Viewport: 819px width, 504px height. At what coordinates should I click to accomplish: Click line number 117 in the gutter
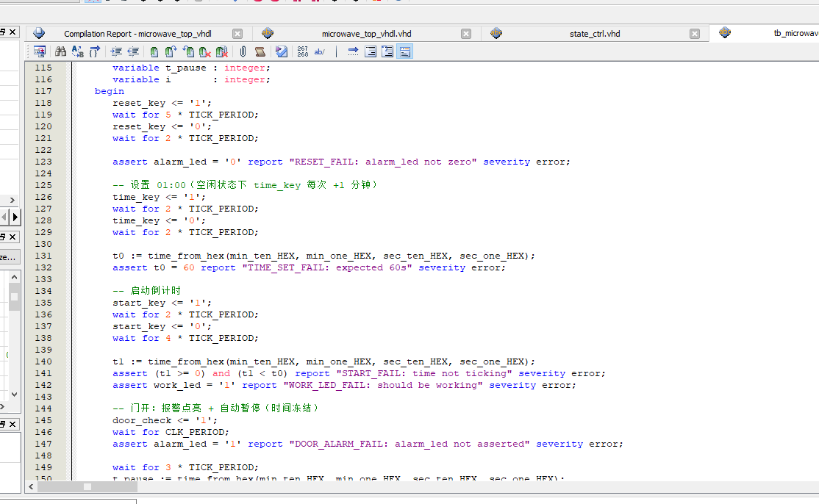click(43, 91)
